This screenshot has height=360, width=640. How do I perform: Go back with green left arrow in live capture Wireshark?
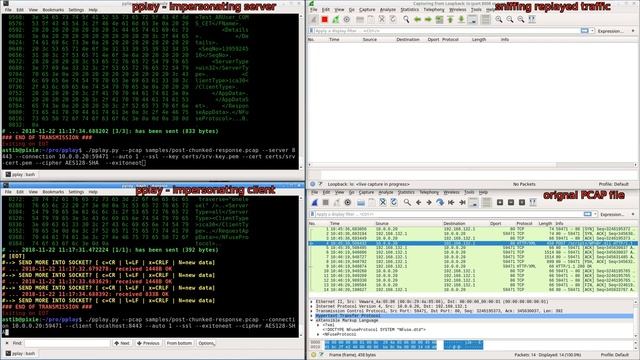[x=417, y=19]
